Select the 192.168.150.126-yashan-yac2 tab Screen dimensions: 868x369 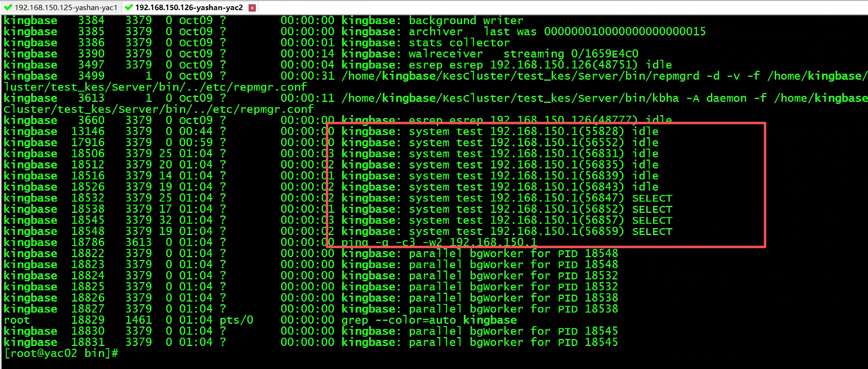tap(189, 7)
